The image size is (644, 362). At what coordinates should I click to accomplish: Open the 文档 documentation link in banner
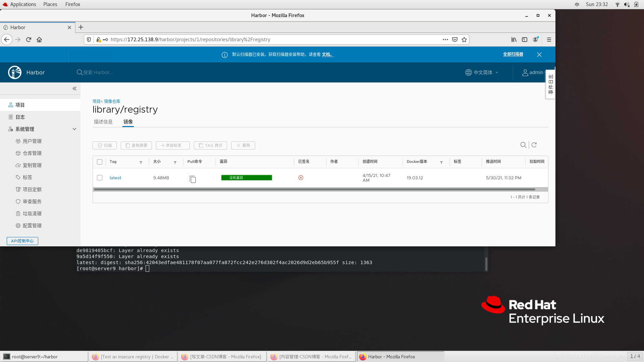click(x=327, y=54)
